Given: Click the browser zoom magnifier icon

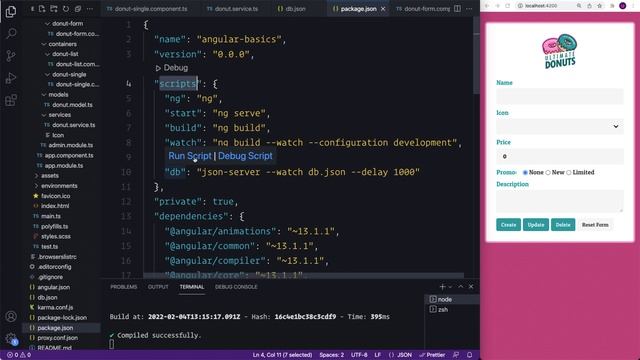Looking at the screenshot, I should [x=579, y=6].
